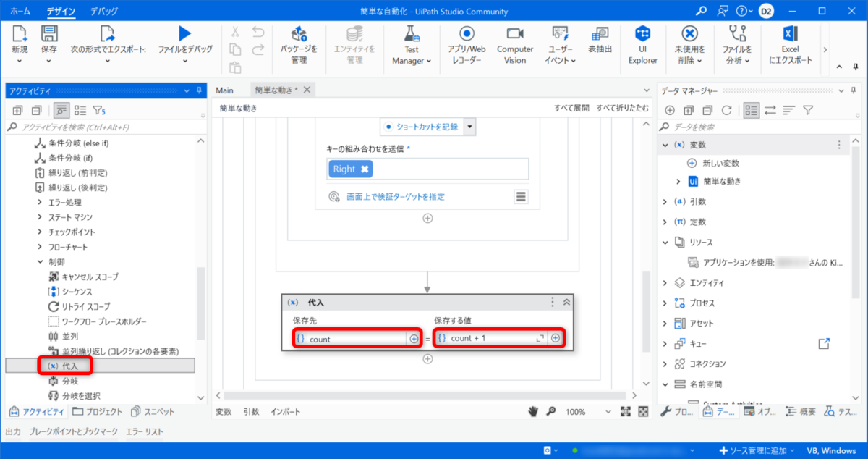Click the sort icon in データ マネージャー
Viewport: 868px width, 459px height.
coord(788,110)
